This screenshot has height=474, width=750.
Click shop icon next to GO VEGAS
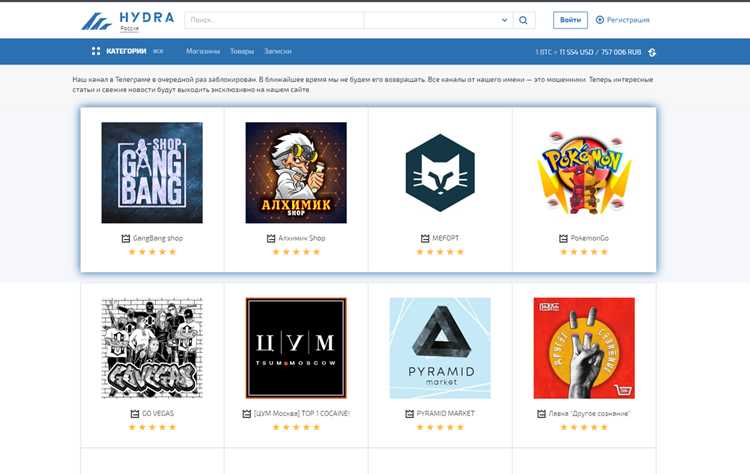click(135, 414)
